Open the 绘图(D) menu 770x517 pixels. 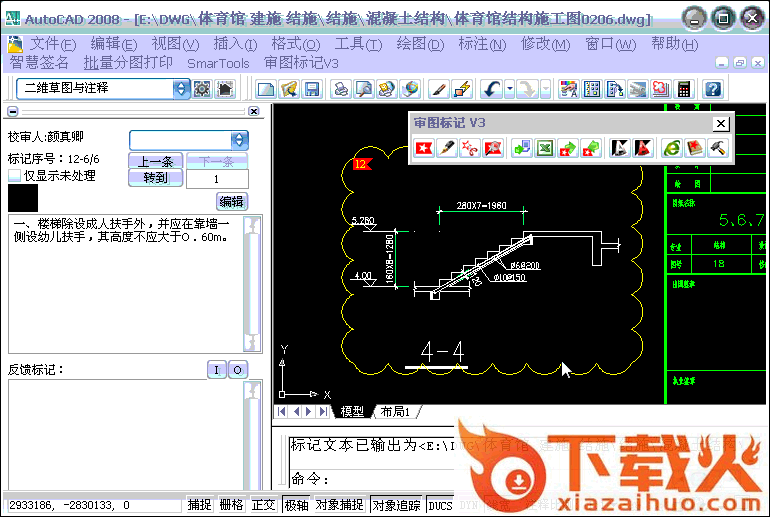[420, 44]
